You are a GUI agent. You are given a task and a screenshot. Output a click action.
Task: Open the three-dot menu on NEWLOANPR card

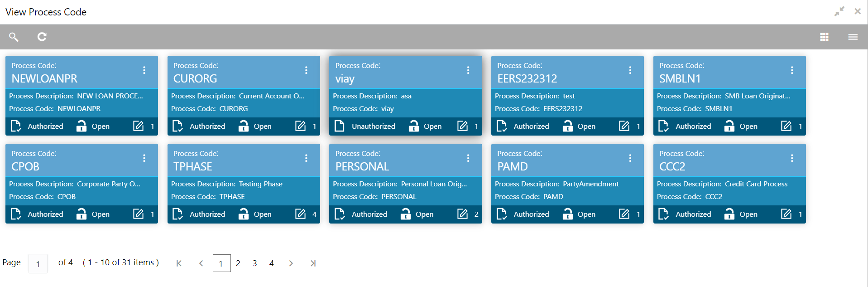(144, 70)
